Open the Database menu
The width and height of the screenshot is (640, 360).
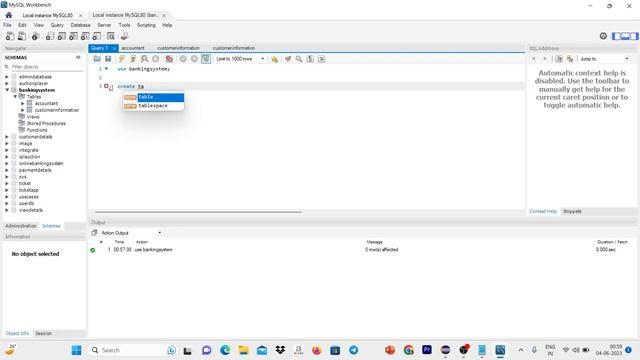[80, 25]
